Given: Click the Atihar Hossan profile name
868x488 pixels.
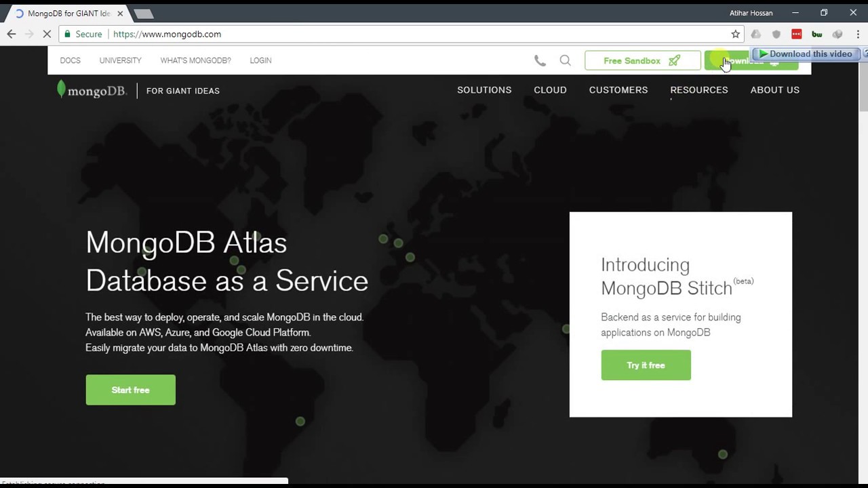Looking at the screenshot, I should point(751,13).
